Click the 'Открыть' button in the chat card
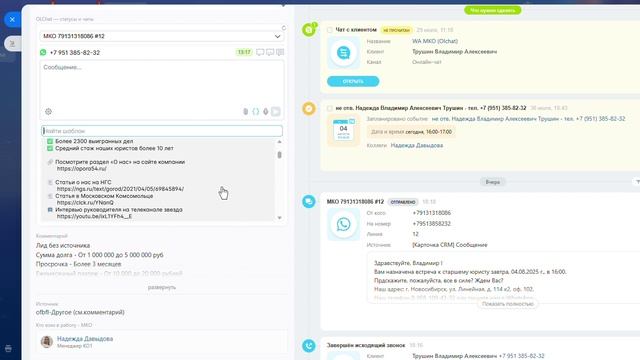Image resolution: width=640 pixels, height=360 pixels. pos(353,81)
